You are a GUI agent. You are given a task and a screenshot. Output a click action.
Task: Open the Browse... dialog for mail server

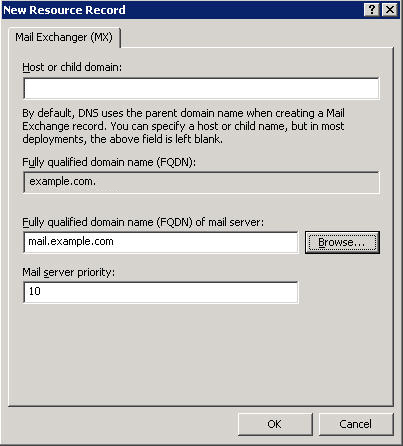coord(342,242)
